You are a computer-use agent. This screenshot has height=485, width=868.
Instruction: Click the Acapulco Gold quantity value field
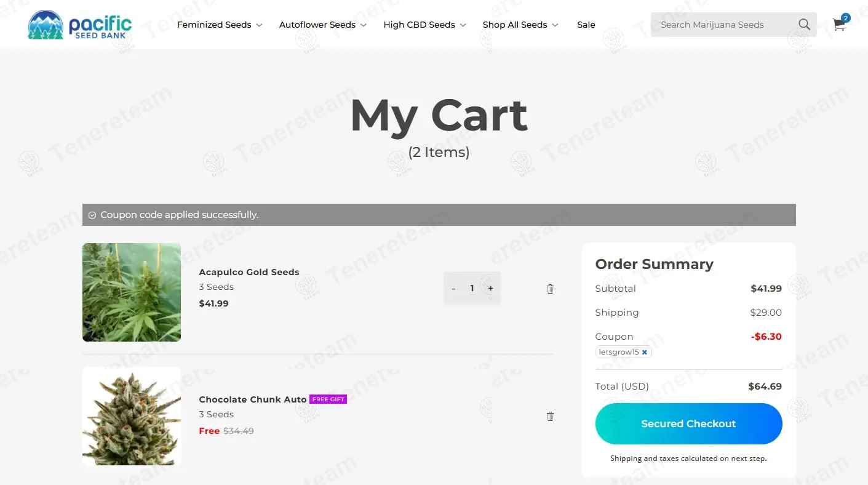pos(472,288)
